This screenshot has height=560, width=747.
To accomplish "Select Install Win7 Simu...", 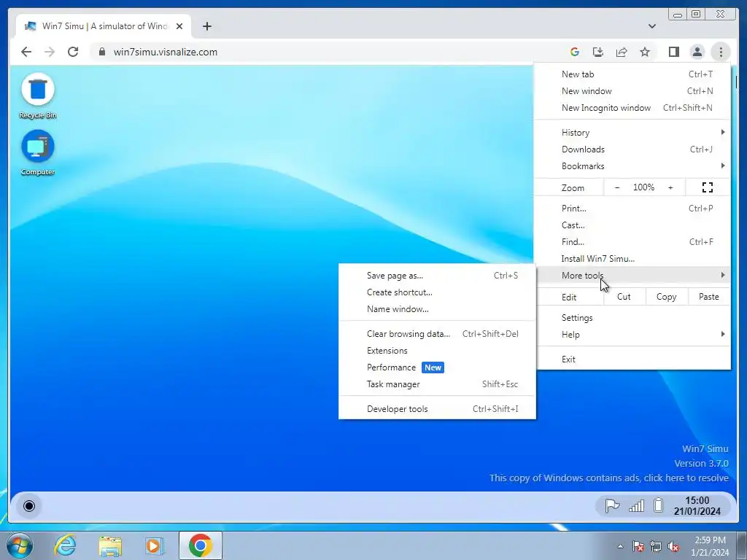I will coord(632,259).
